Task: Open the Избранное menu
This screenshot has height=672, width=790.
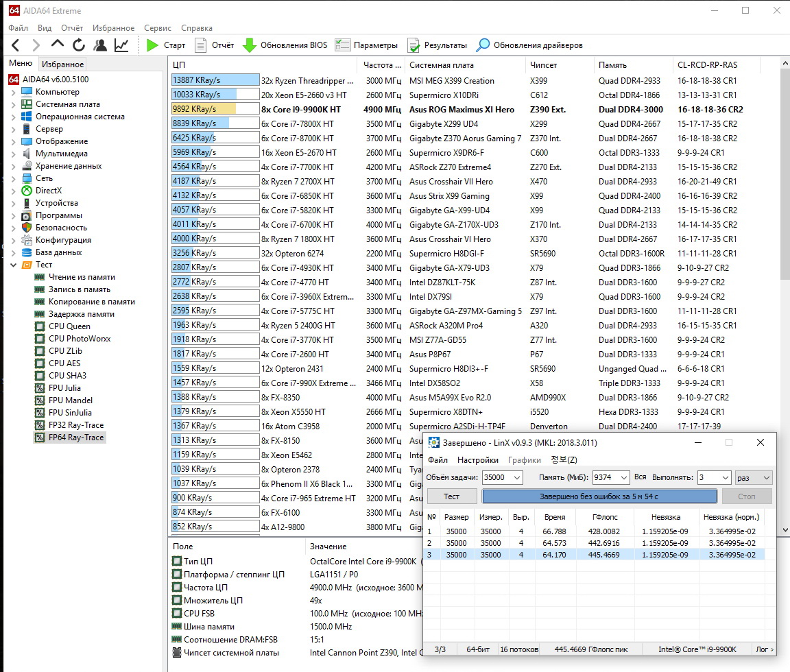Action: point(113,28)
